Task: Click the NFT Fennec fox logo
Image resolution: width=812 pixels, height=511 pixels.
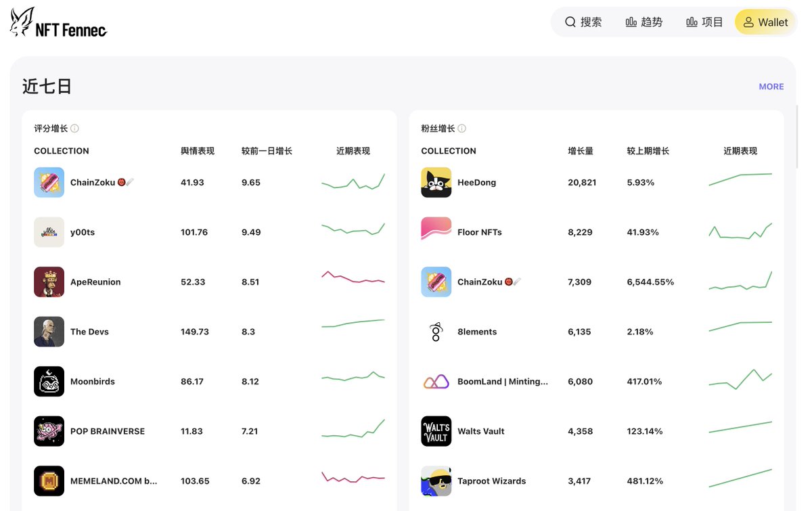Action: (x=58, y=22)
